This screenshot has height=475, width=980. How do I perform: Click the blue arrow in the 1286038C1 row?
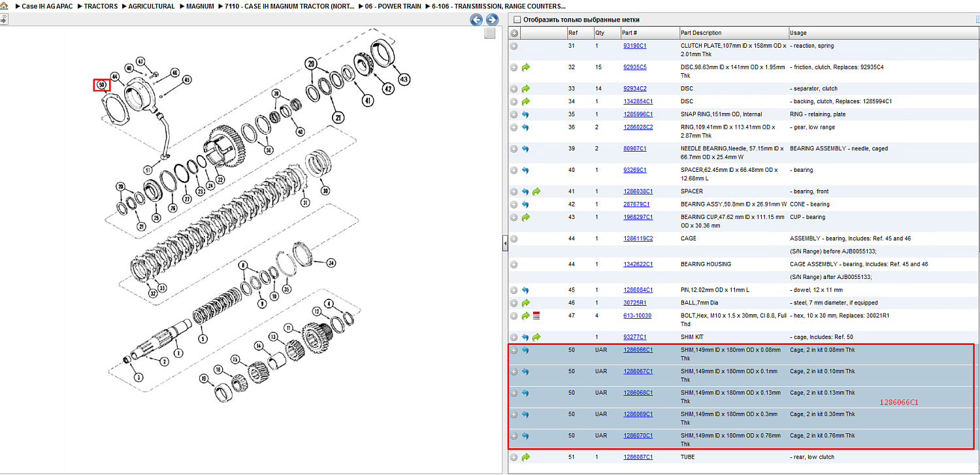pyautogui.click(x=525, y=192)
